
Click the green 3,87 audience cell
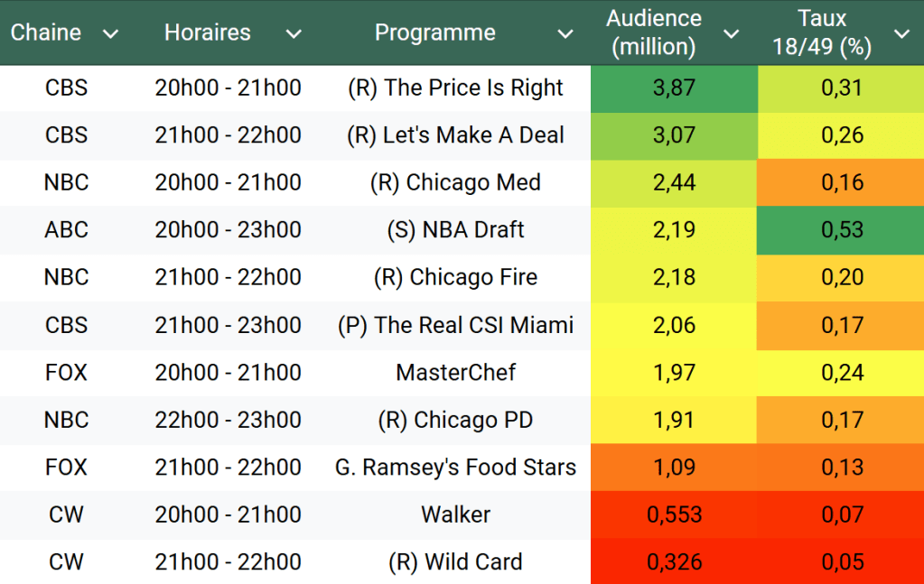(673, 88)
